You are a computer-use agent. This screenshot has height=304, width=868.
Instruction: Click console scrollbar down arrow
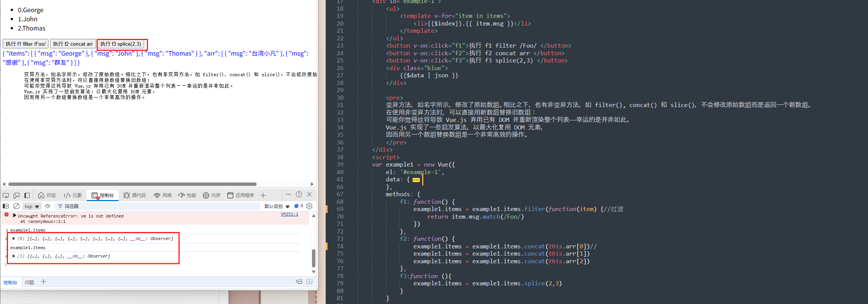point(313,272)
